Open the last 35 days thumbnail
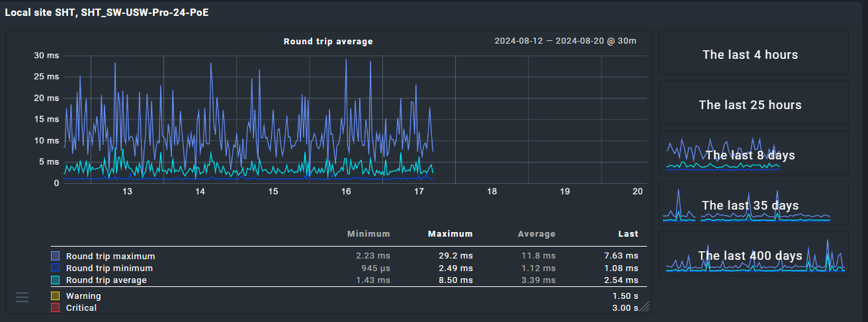 coord(750,206)
